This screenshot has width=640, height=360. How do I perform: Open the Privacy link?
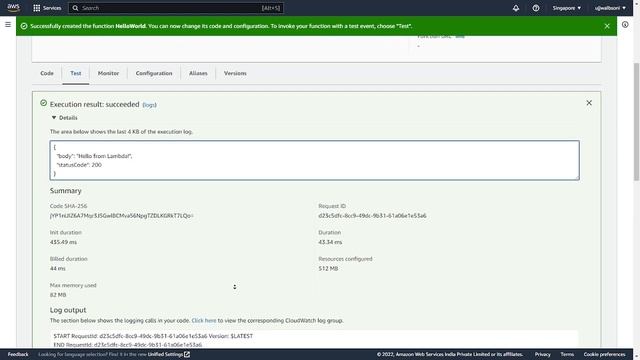pyautogui.click(x=542, y=354)
